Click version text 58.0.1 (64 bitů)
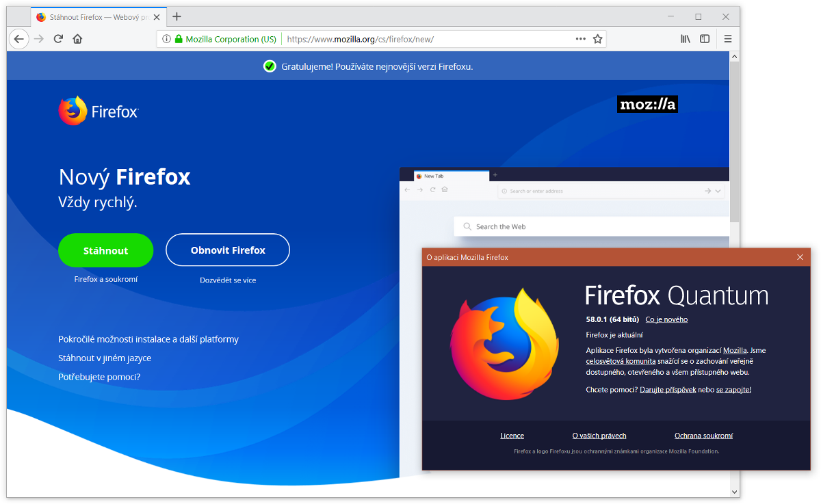Image resolution: width=821 pixels, height=504 pixels. coord(612,319)
